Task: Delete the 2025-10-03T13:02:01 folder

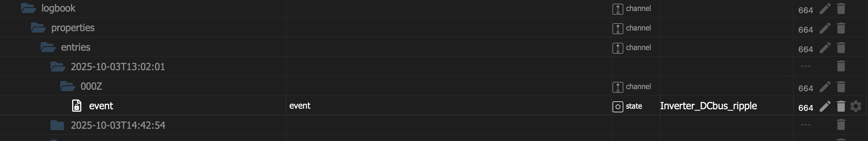Action: pos(841,66)
